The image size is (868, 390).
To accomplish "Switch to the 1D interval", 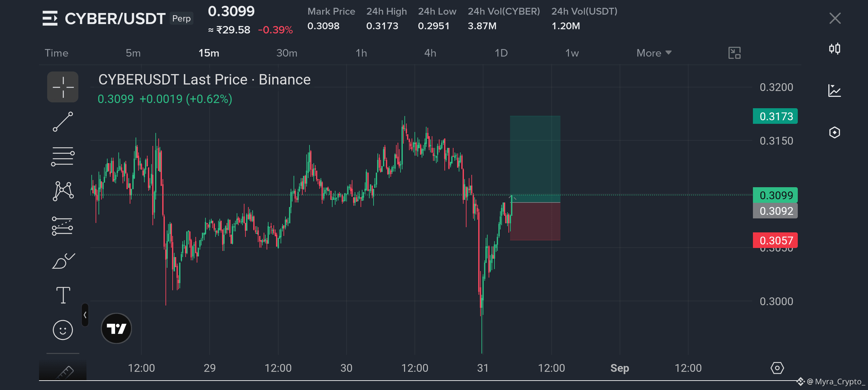I will tap(501, 53).
